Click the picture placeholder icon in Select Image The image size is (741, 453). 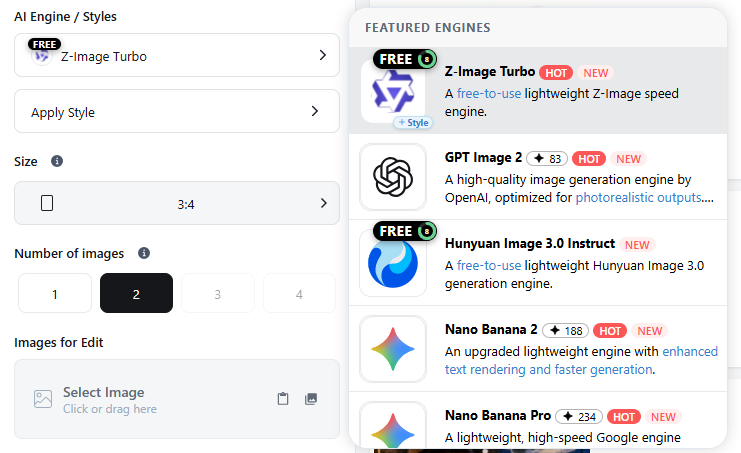[x=43, y=399]
